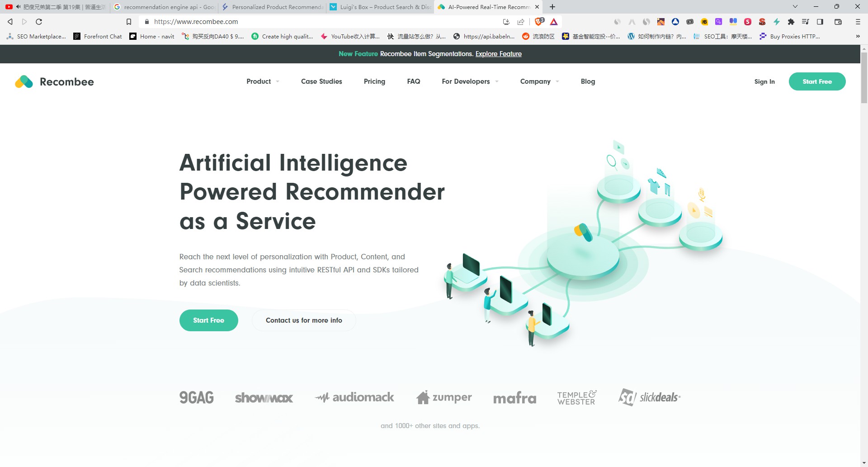Reload the page with the refresh icon
This screenshot has height=467, width=868.
pyautogui.click(x=39, y=22)
